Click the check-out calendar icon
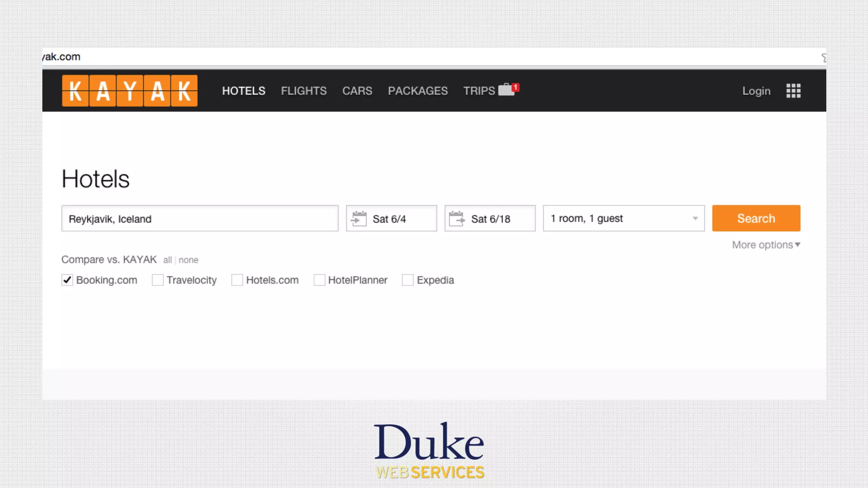The width and height of the screenshot is (868, 488). (x=457, y=219)
